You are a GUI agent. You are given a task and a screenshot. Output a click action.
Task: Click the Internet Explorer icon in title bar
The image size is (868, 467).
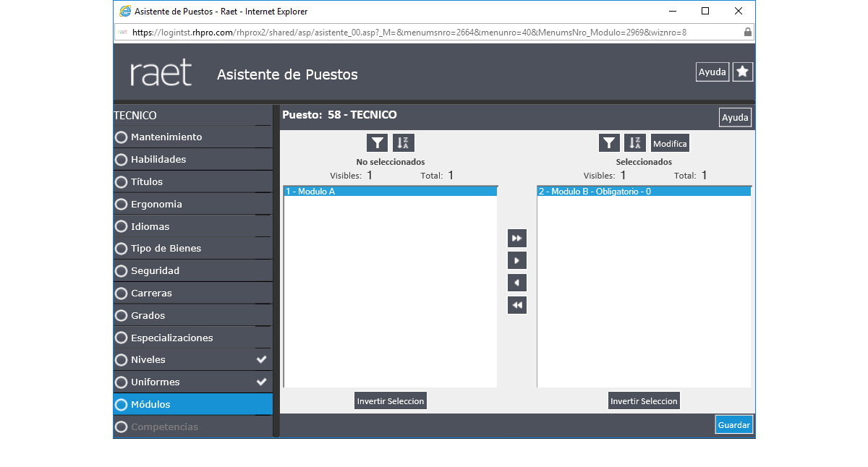pos(125,12)
